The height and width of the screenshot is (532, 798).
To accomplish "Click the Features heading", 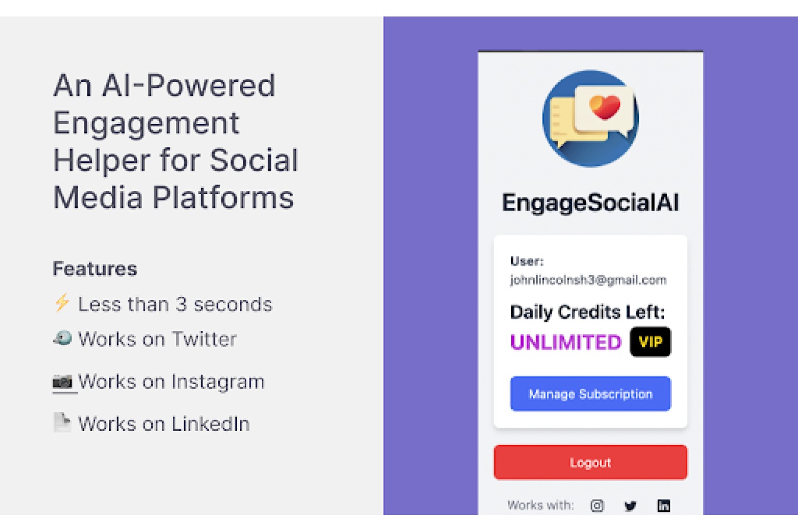I will (x=95, y=269).
